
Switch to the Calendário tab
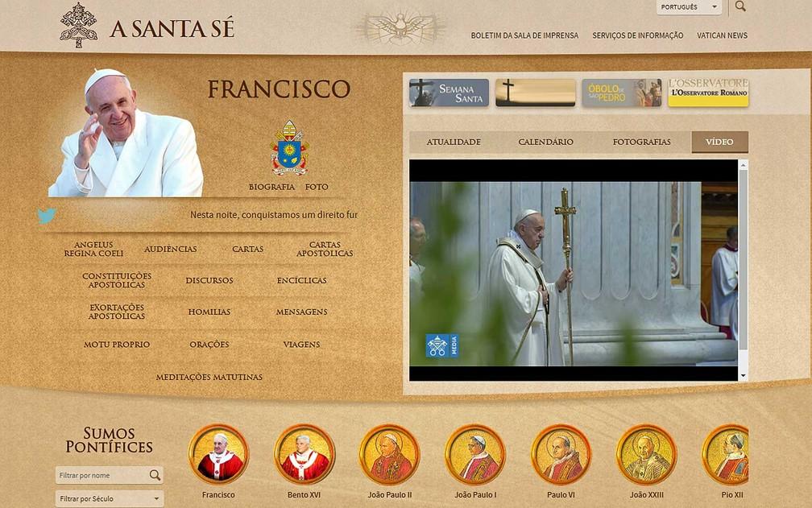[546, 142]
